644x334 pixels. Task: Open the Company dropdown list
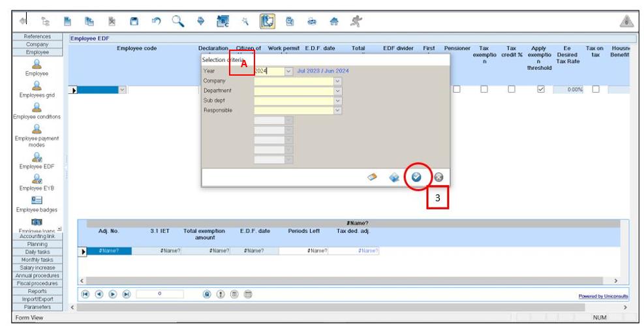click(x=337, y=81)
